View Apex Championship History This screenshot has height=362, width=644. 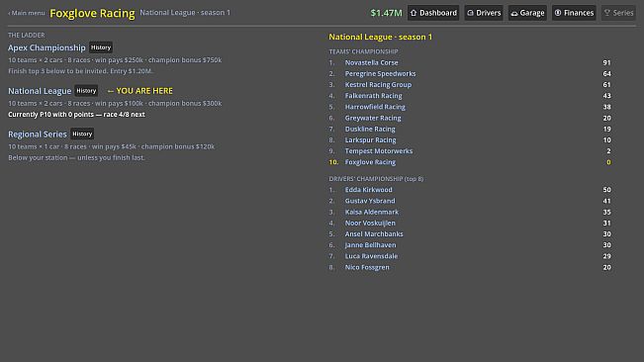(101, 47)
